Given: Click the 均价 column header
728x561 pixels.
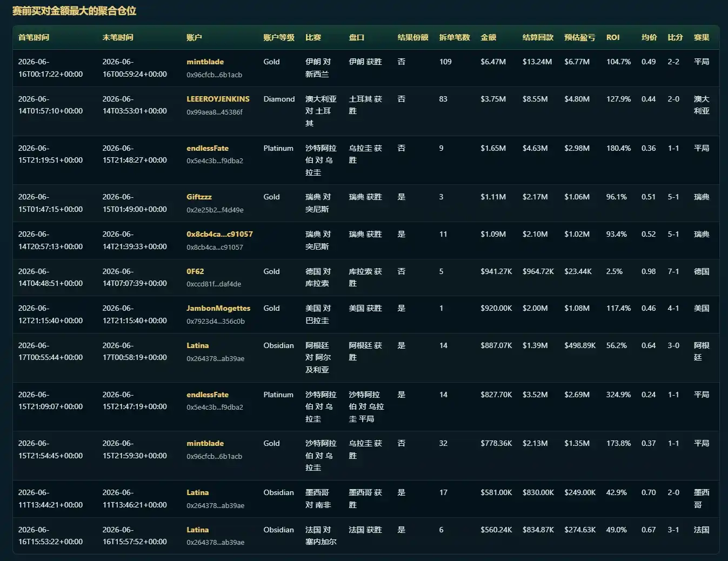Looking at the screenshot, I should pos(649,37).
